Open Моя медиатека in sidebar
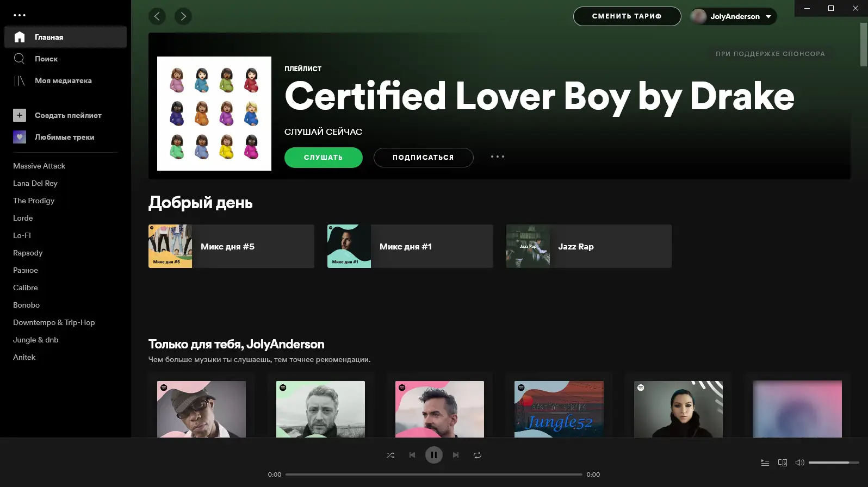 coord(65,80)
